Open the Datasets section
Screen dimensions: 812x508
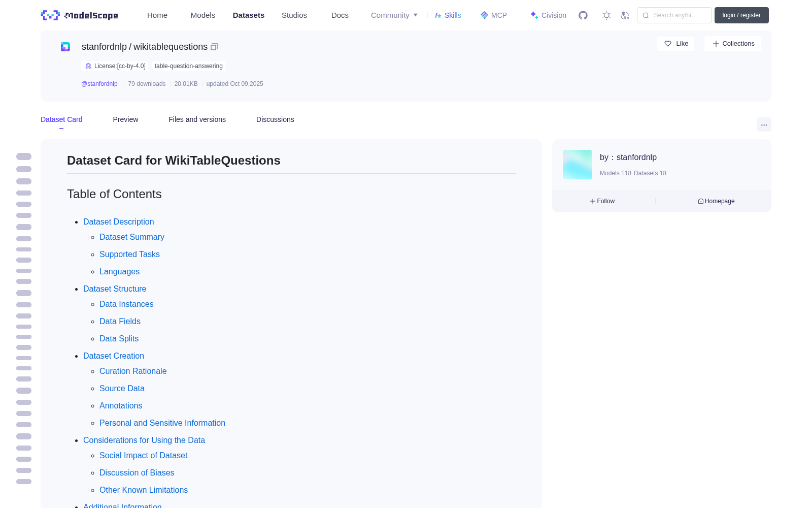pyautogui.click(x=249, y=15)
